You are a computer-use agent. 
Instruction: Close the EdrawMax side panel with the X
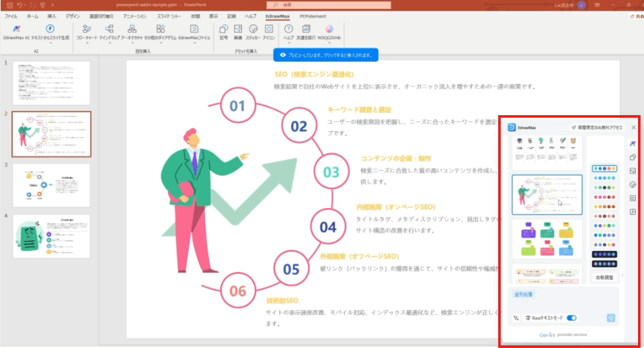634,127
